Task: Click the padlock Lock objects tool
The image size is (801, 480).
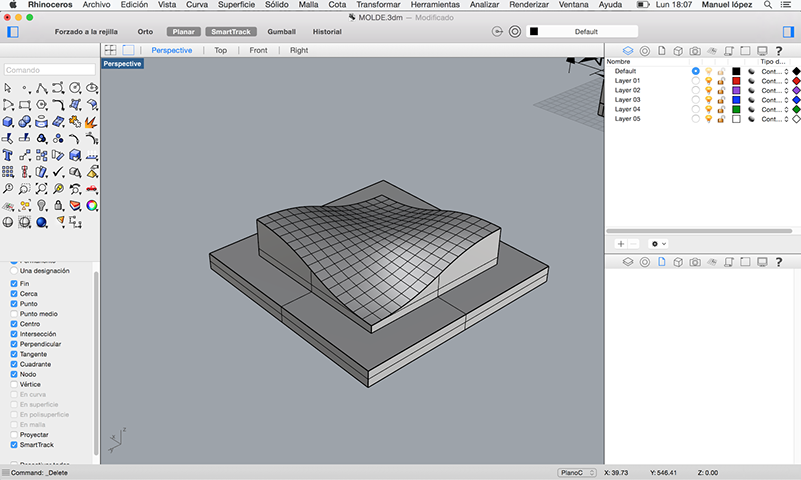Action: (x=58, y=206)
